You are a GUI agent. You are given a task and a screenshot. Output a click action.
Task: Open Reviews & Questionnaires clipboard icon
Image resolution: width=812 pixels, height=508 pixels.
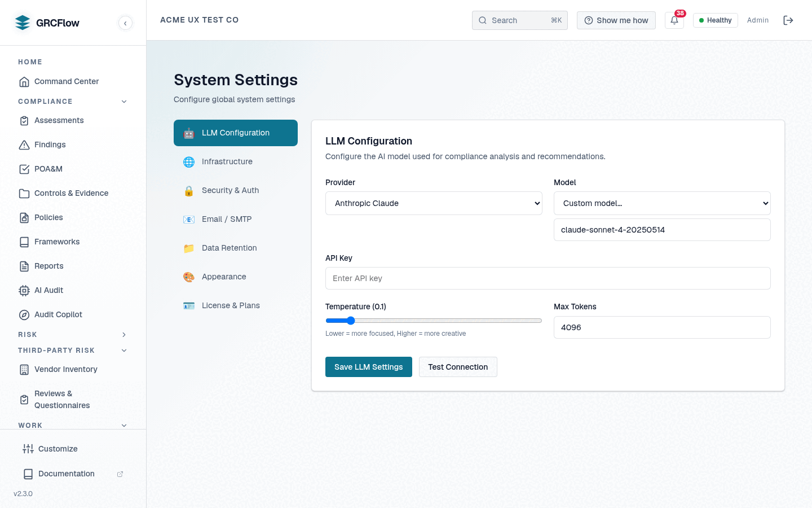[24, 400]
